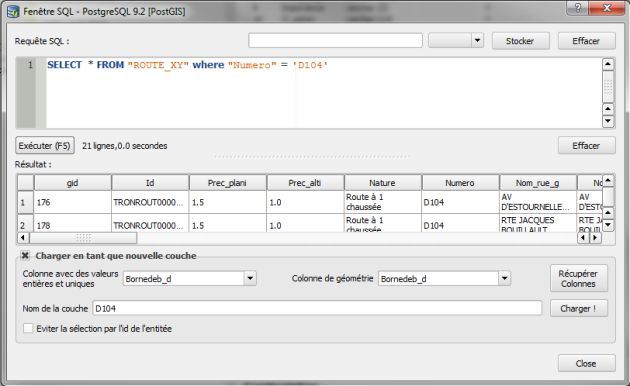The height and width of the screenshot is (386, 630).
Task: Click result table horizontal scroll left arrow
Action: coord(23,238)
